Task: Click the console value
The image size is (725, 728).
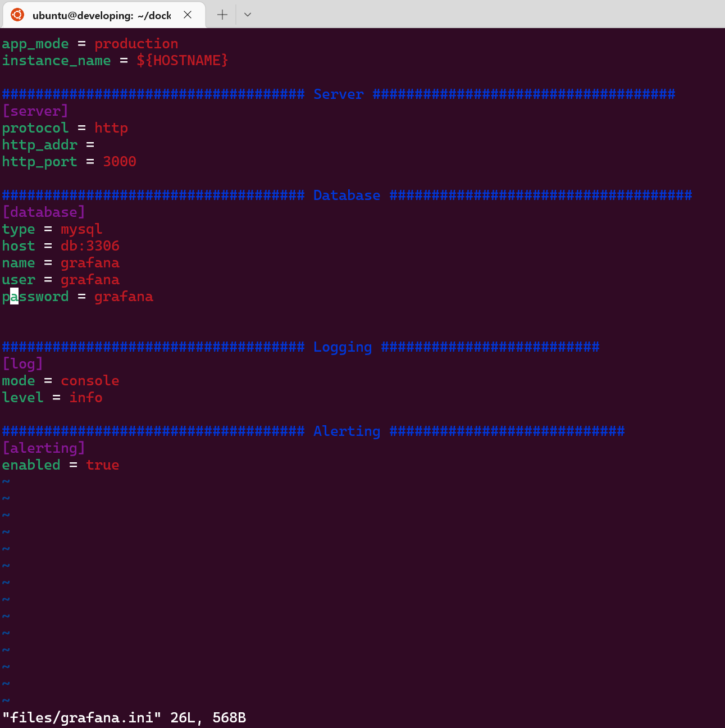Action: tap(90, 381)
